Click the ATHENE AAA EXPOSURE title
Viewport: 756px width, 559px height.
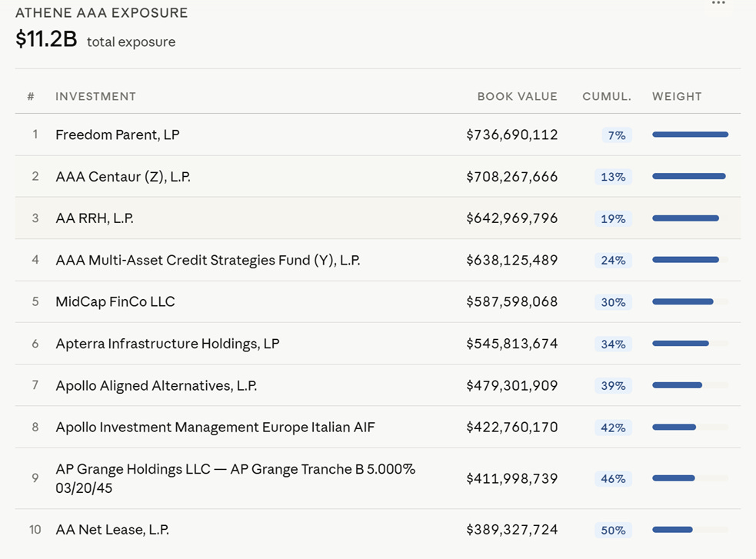click(x=102, y=12)
